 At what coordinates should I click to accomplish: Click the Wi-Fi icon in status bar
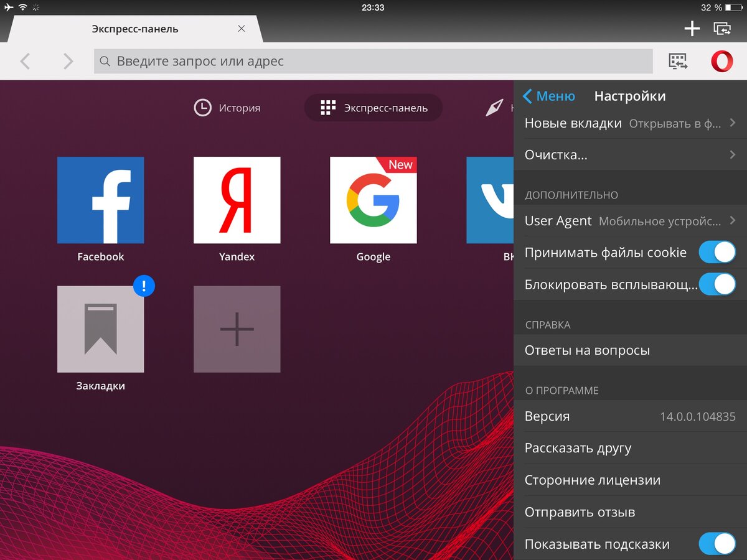pos(23,7)
